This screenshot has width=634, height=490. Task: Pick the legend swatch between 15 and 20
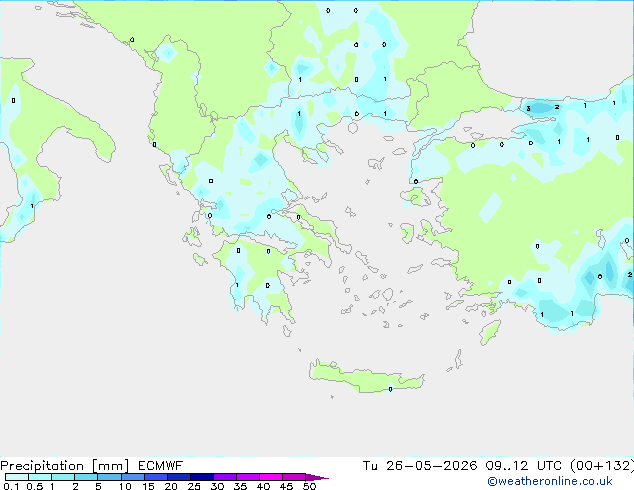(x=156, y=477)
